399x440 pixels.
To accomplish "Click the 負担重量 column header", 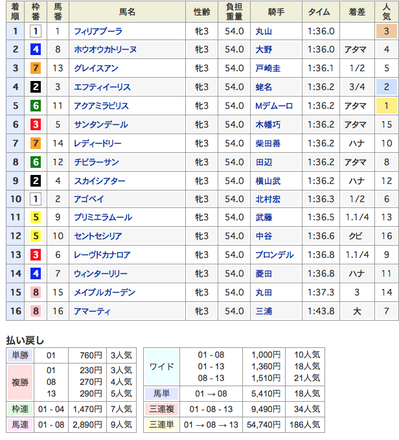I will pos(234,12).
